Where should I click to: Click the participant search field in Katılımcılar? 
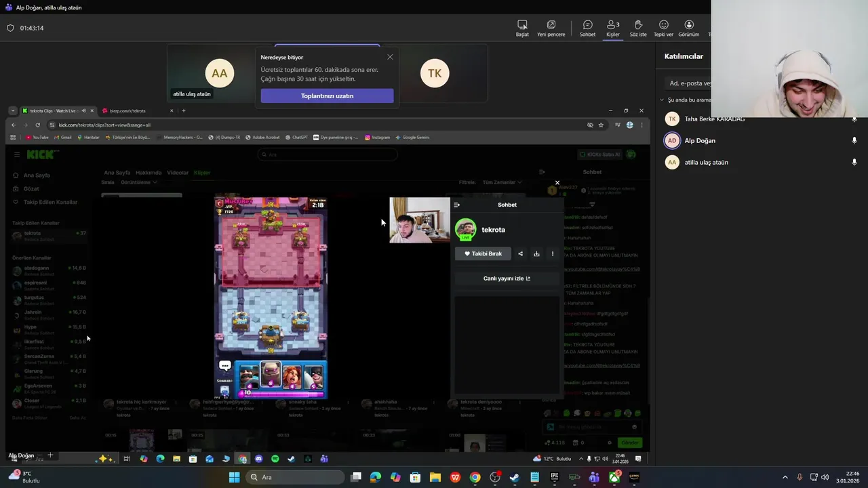pyautogui.click(x=688, y=83)
